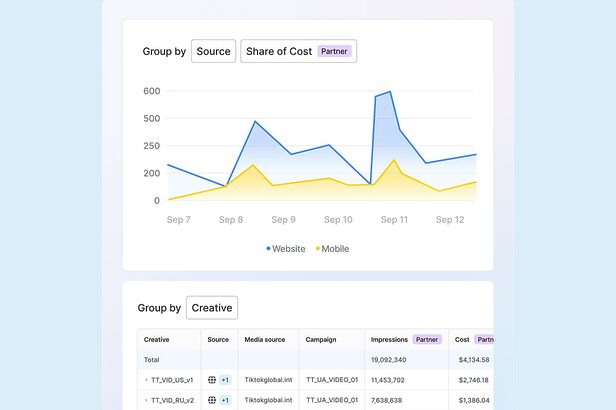Sort by the Source column header
This screenshot has width=616, height=410.
[x=218, y=340]
